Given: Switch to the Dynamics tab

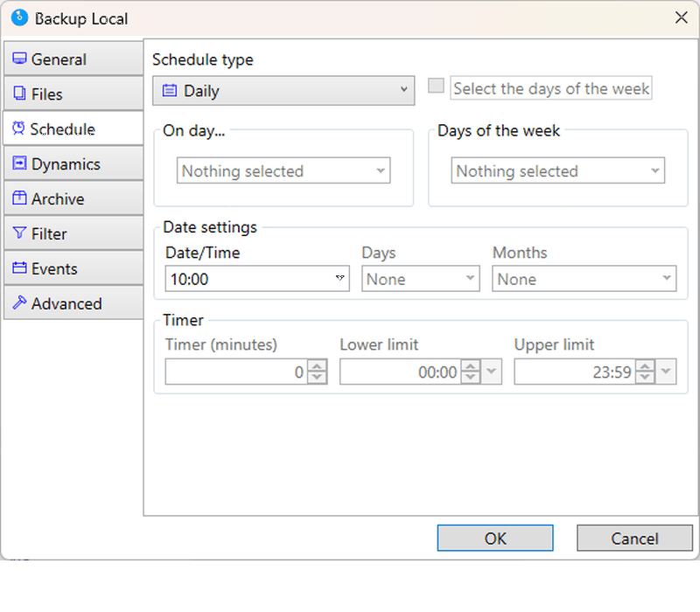Looking at the screenshot, I should (x=73, y=163).
